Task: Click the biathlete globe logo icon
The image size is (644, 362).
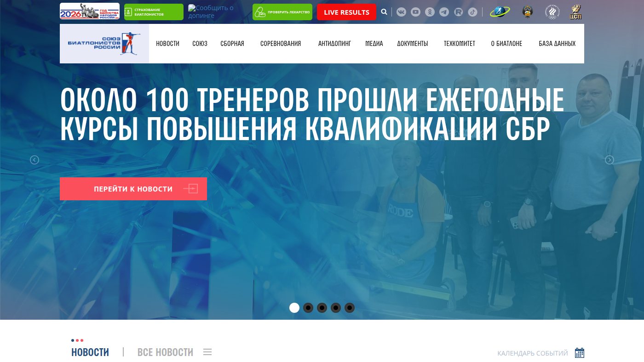Action: click(500, 11)
